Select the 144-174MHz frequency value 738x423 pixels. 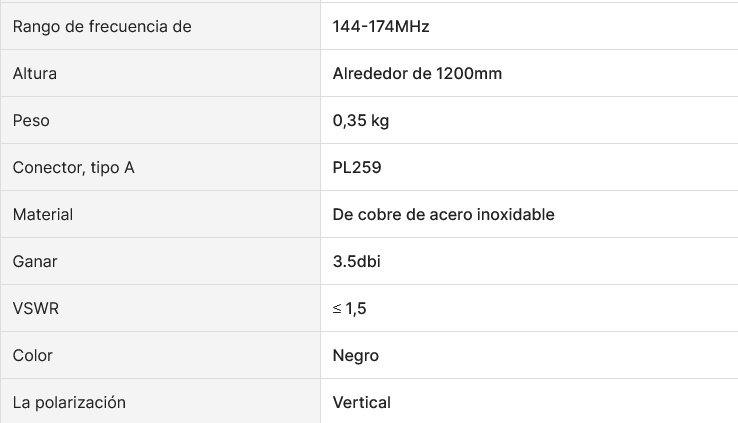click(381, 26)
